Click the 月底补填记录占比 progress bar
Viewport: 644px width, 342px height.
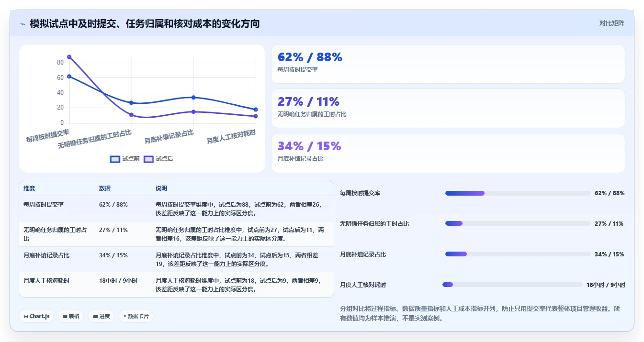(518, 254)
